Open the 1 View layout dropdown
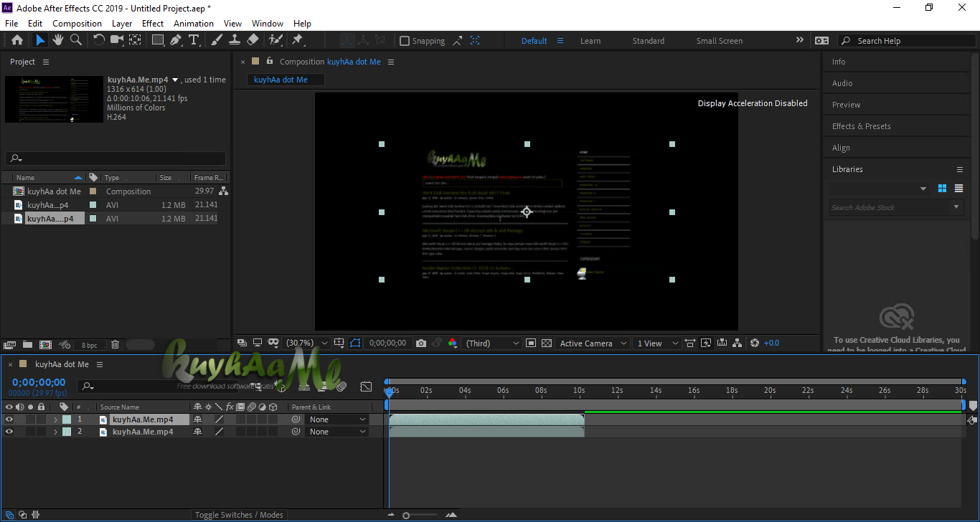The width and height of the screenshot is (980, 522). click(x=656, y=343)
